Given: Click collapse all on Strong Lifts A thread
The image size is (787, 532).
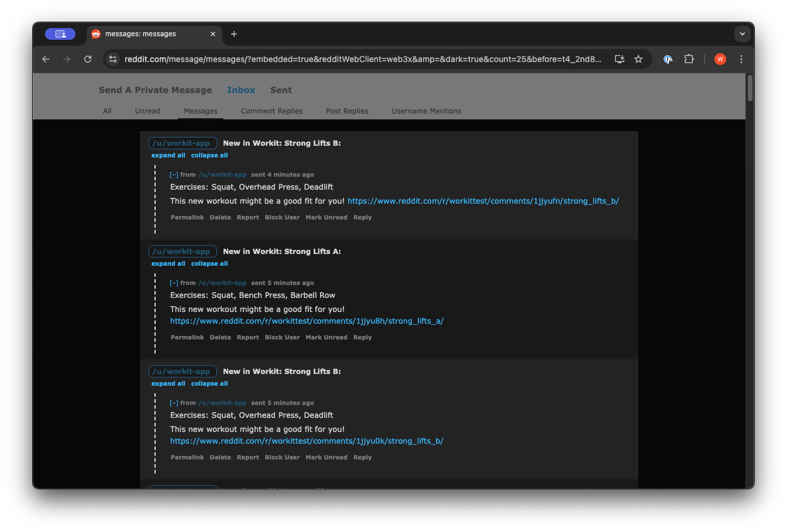Looking at the screenshot, I should [x=209, y=264].
